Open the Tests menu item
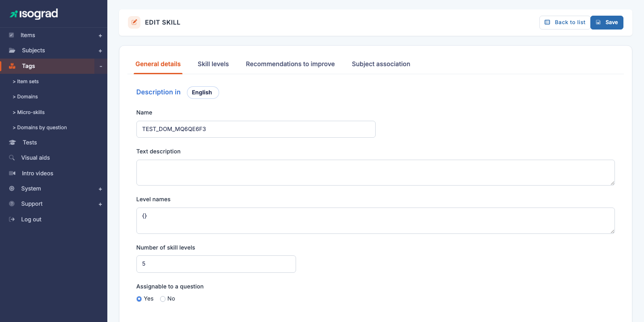Viewport: 644px width, 322px height. tap(30, 142)
